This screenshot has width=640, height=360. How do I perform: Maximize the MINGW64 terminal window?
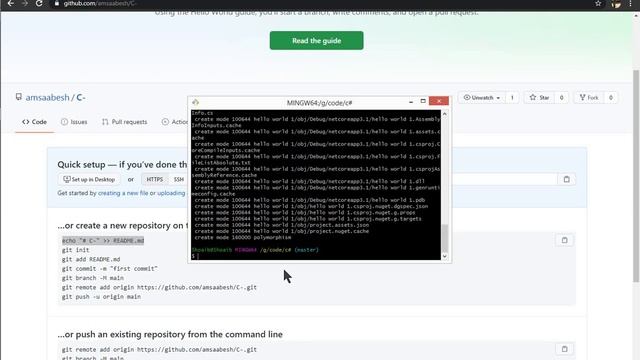pos(423,101)
